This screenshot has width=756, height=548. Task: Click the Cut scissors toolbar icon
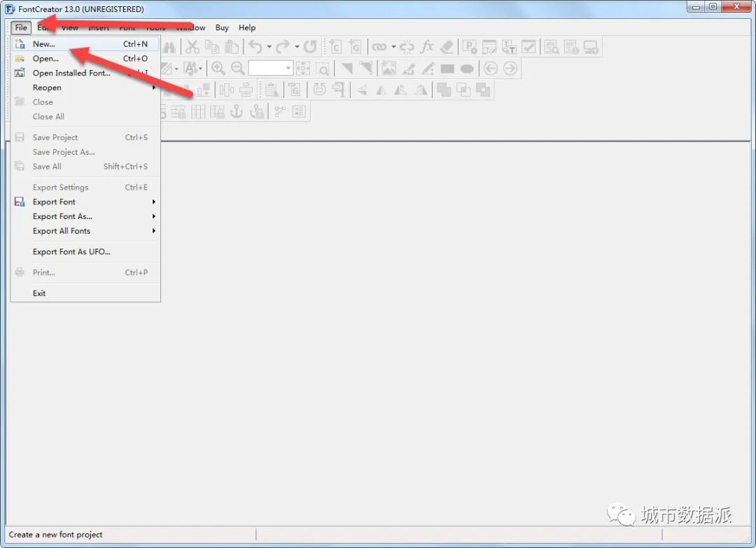point(192,47)
